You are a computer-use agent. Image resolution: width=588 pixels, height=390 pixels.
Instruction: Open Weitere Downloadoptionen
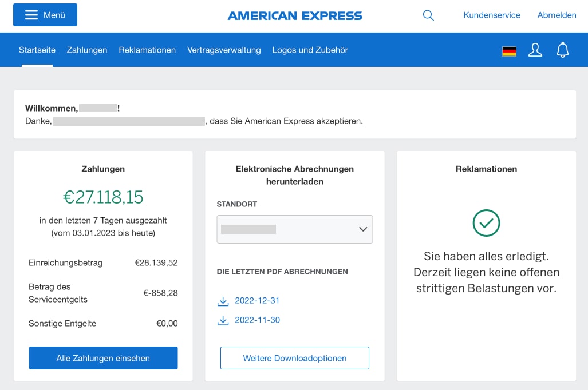tap(294, 357)
